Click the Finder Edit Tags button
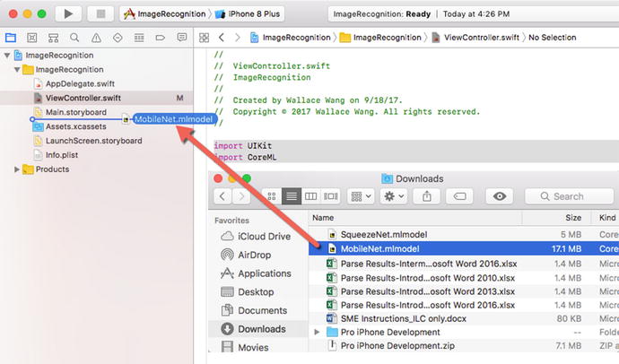The image size is (619, 364). [459, 196]
